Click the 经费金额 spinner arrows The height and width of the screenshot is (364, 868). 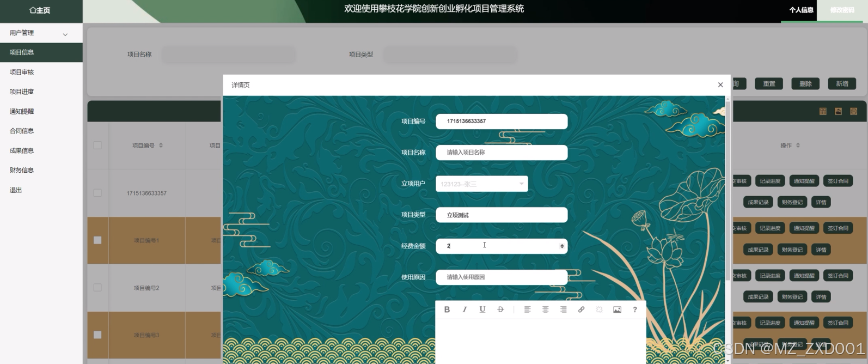[562, 246]
